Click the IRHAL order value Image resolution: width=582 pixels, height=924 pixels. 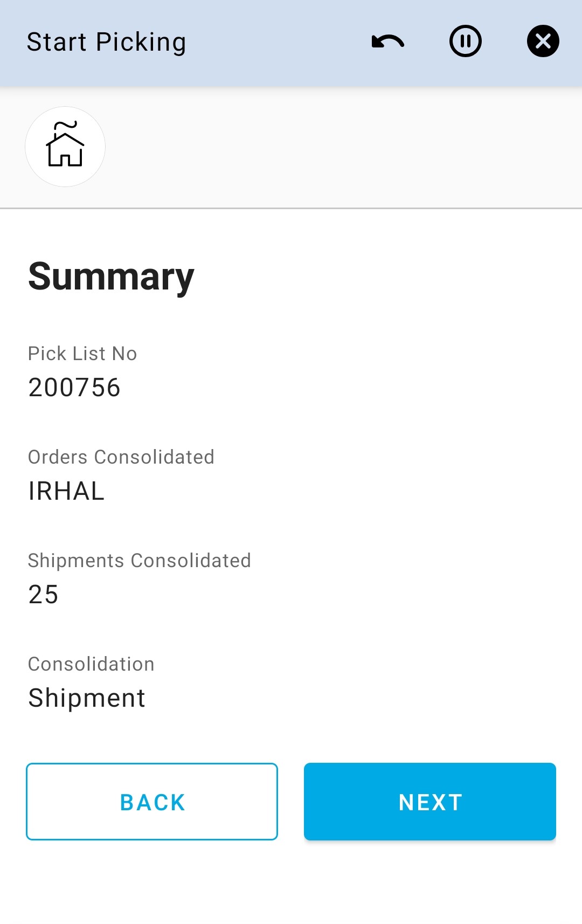point(66,491)
